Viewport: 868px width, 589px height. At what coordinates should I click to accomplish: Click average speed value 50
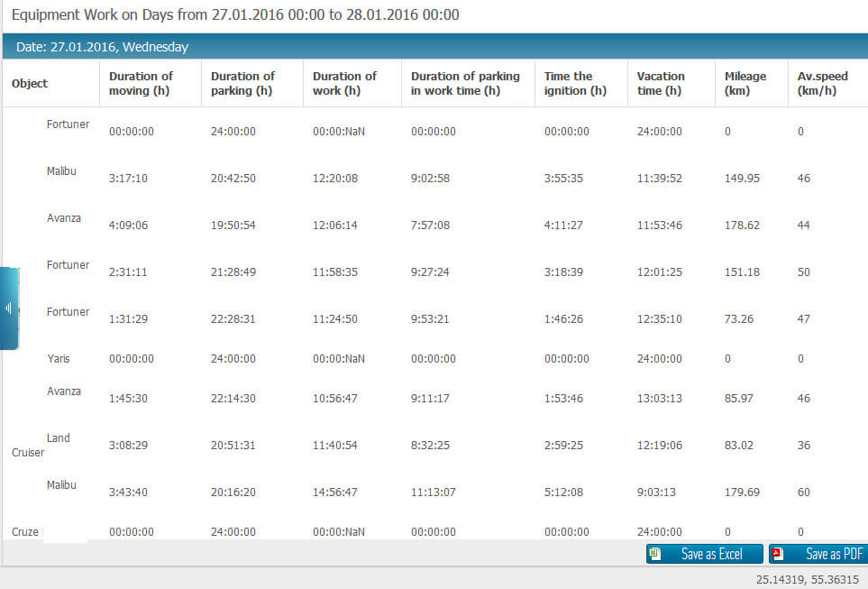pyautogui.click(x=803, y=272)
